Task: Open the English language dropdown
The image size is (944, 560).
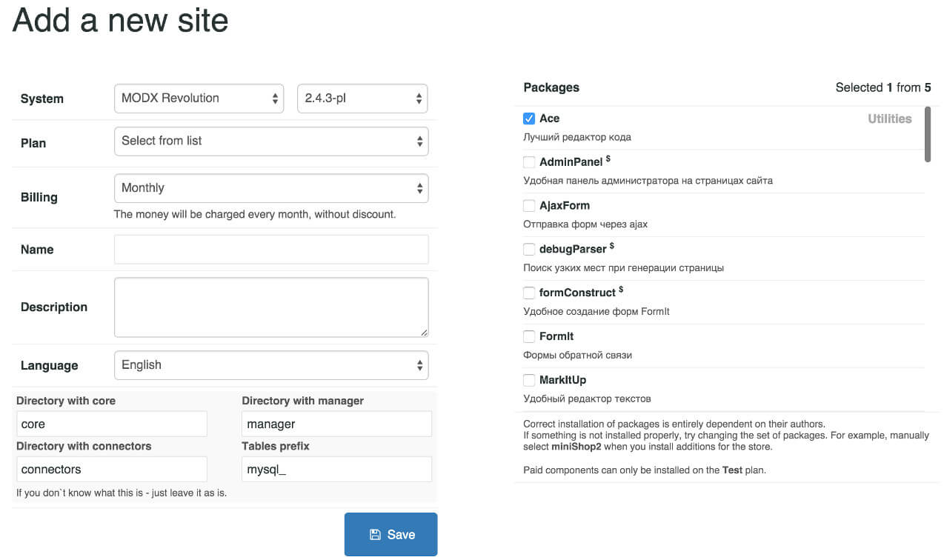Action: [271, 365]
